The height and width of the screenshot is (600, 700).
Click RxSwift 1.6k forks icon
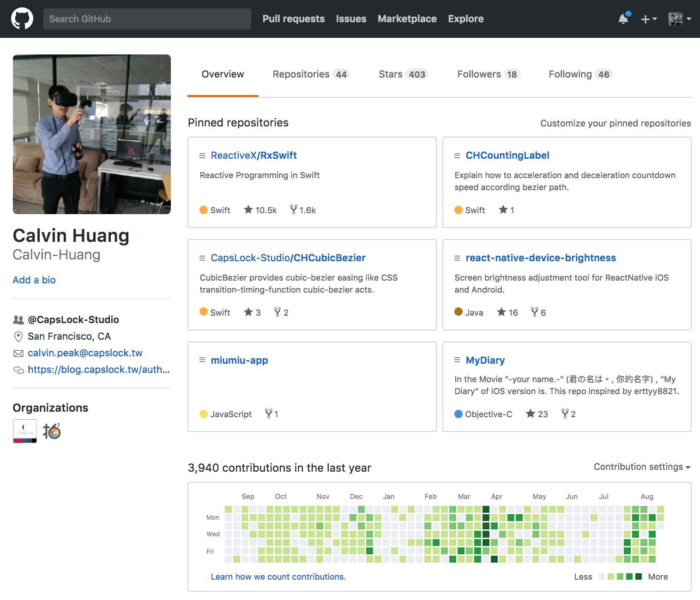(294, 210)
